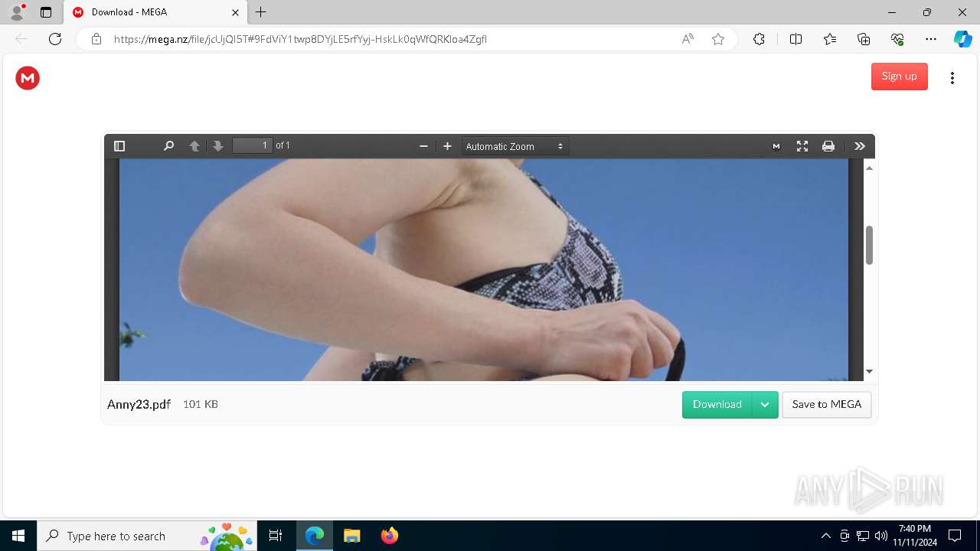This screenshot has height=551, width=980.
Task: Switch PDF viewer to presentation fullscreen mode
Action: pos(802,146)
